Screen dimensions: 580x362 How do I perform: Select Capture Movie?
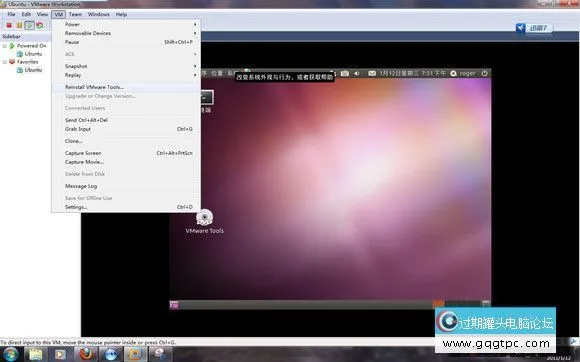[x=126, y=162]
